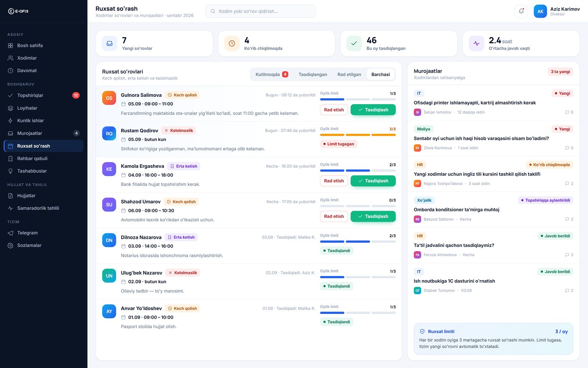Click the 'Topshiriqqa aylantirildi' status label

pyautogui.click(x=545, y=200)
